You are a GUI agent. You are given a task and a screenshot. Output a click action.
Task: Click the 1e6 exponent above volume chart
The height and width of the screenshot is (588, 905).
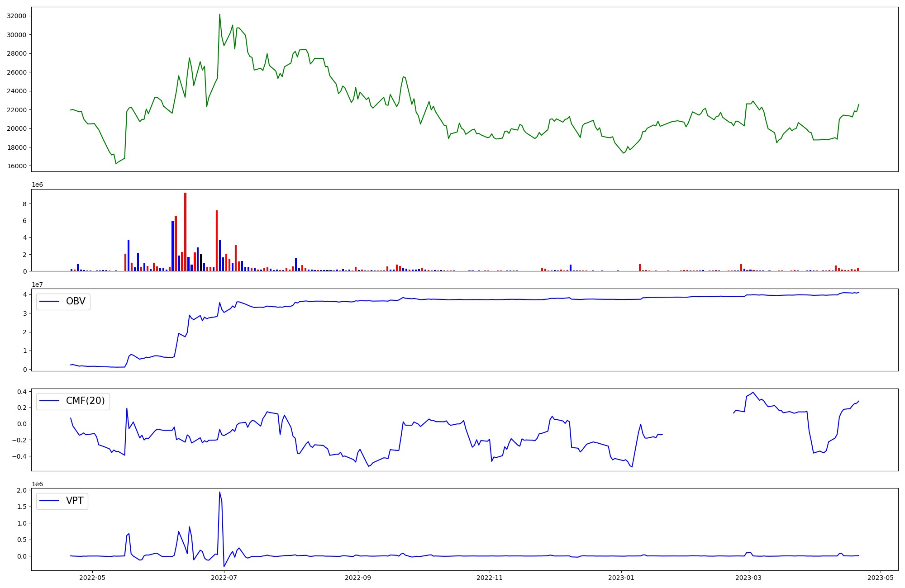[x=37, y=185]
